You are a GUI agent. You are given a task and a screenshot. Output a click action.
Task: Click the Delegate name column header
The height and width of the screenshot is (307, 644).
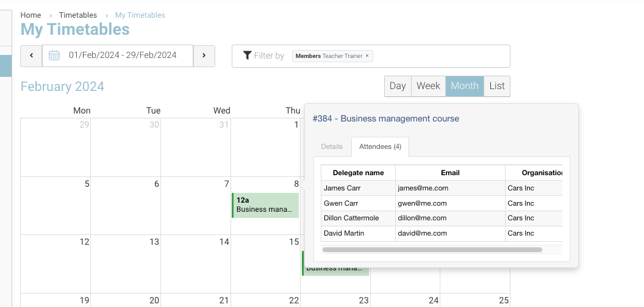358,173
